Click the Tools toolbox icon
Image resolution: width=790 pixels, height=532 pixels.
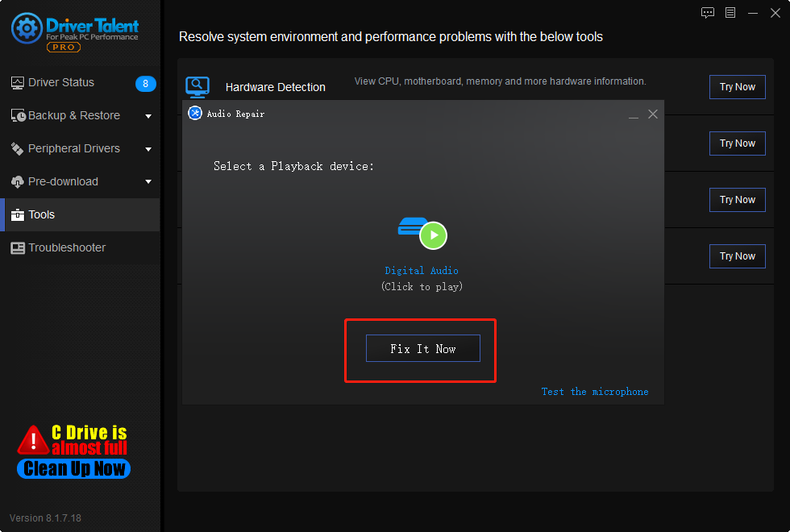[x=18, y=214]
